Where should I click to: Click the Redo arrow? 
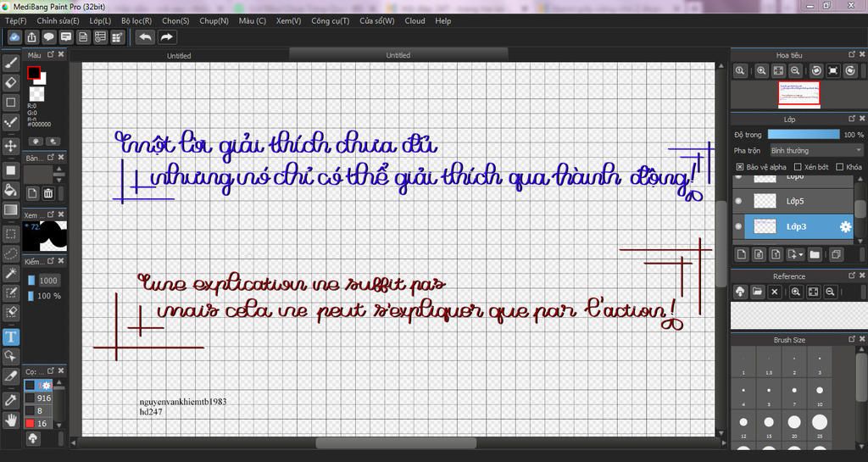pos(167,37)
